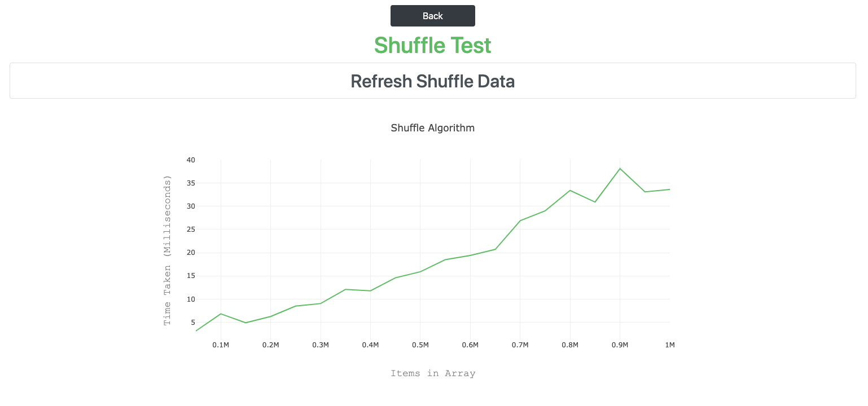Click the Shuffle Algorithm chart title
Image resolution: width=868 pixels, height=406 pixels.
pos(432,128)
